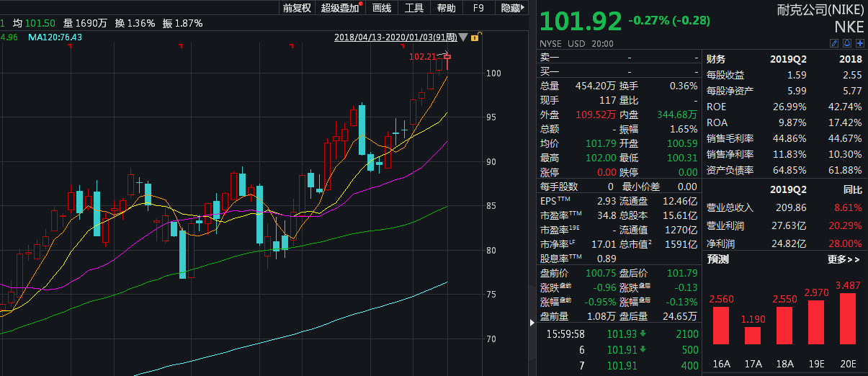The image size is (868, 376).
Task: Click the 预测 forecast header
Action: [x=718, y=259]
